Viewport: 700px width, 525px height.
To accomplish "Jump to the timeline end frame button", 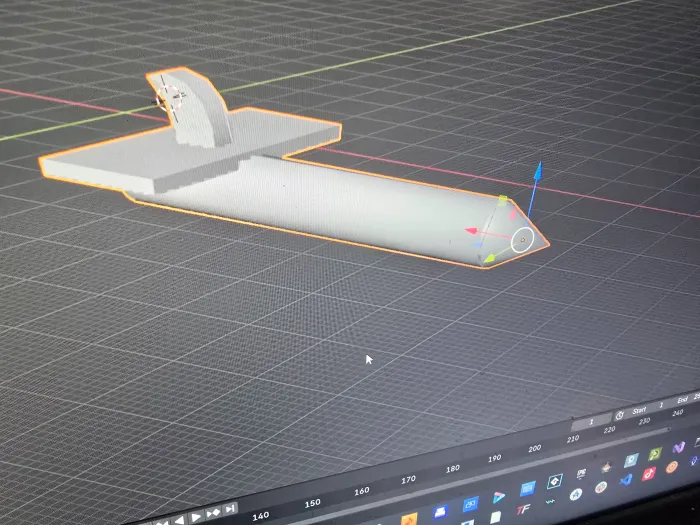I will pyautogui.click(x=229, y=509).
